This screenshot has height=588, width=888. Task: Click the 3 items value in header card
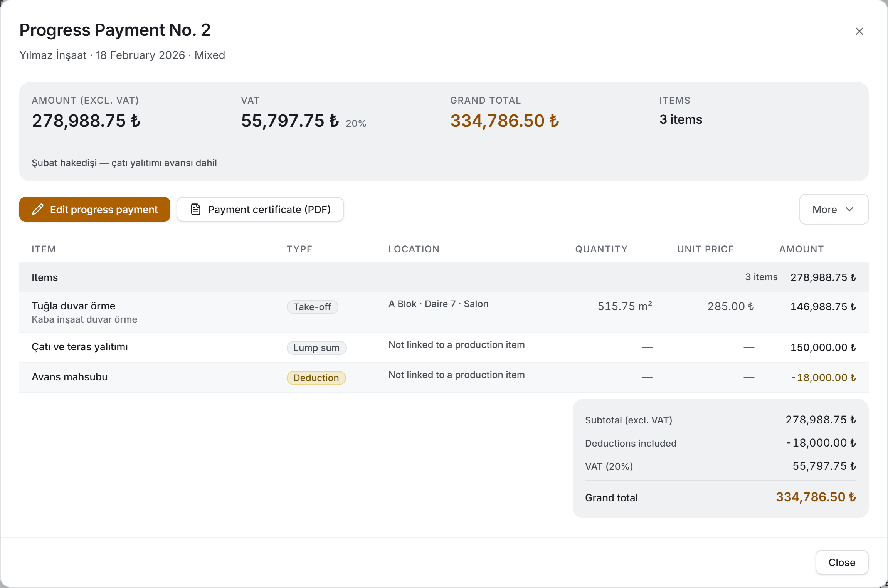point(681,119)
